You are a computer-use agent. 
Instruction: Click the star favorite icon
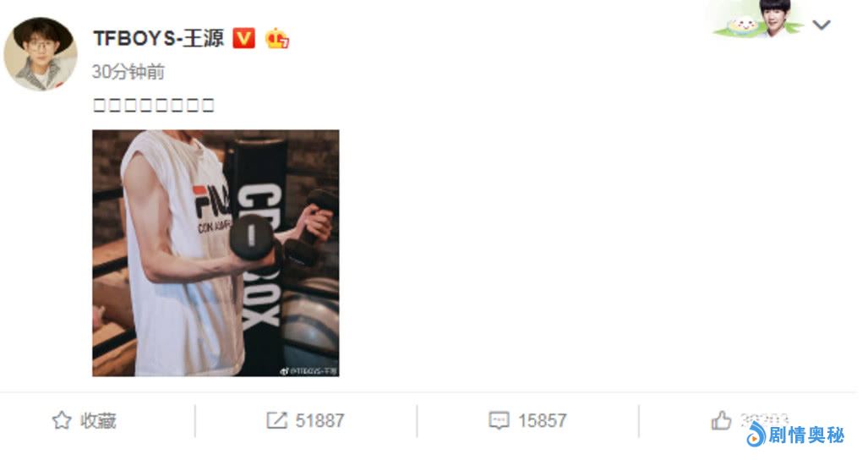62,421
